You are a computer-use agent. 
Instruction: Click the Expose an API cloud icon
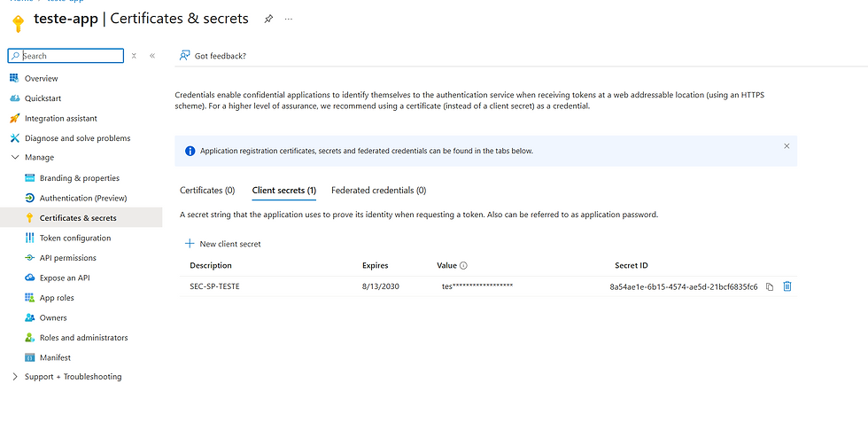coord(30,278)
